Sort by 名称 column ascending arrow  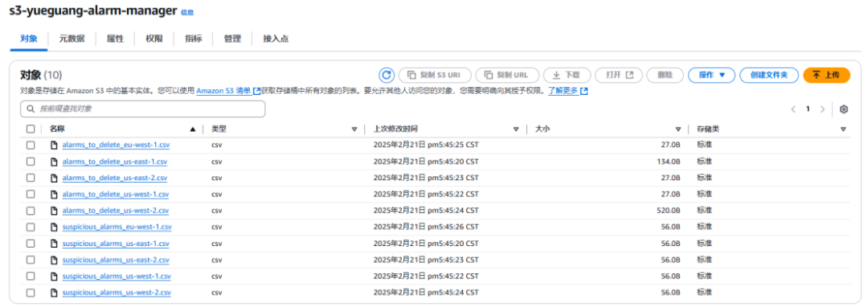point(193,129)
